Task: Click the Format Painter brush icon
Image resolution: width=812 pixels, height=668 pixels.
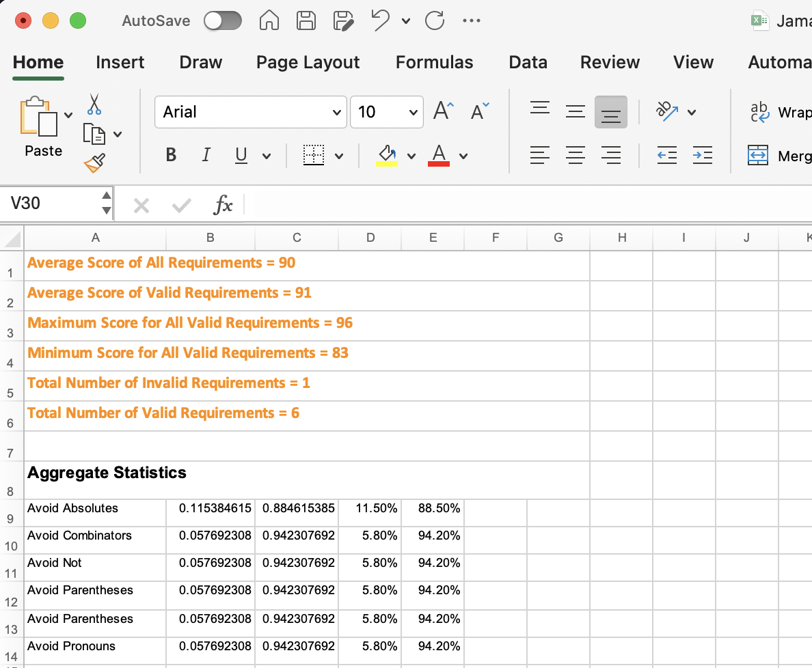Action: pos(95,163)
